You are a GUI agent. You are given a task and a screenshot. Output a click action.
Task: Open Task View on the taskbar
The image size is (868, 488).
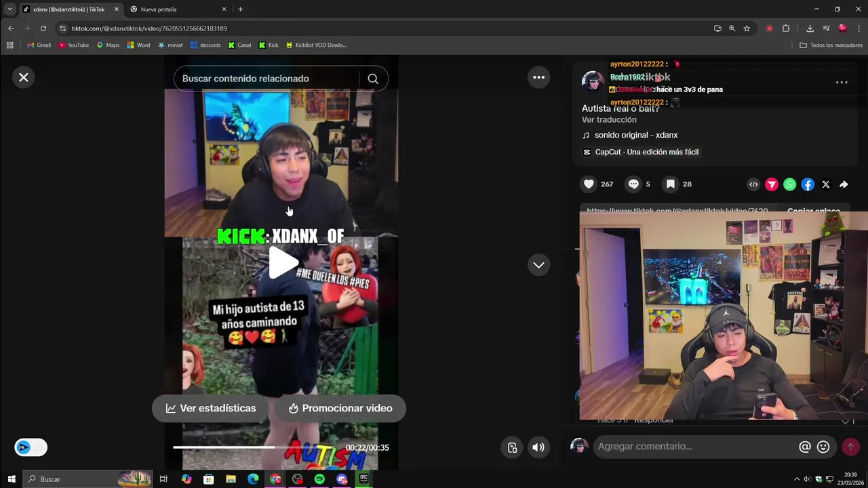[x=163, y=479]
